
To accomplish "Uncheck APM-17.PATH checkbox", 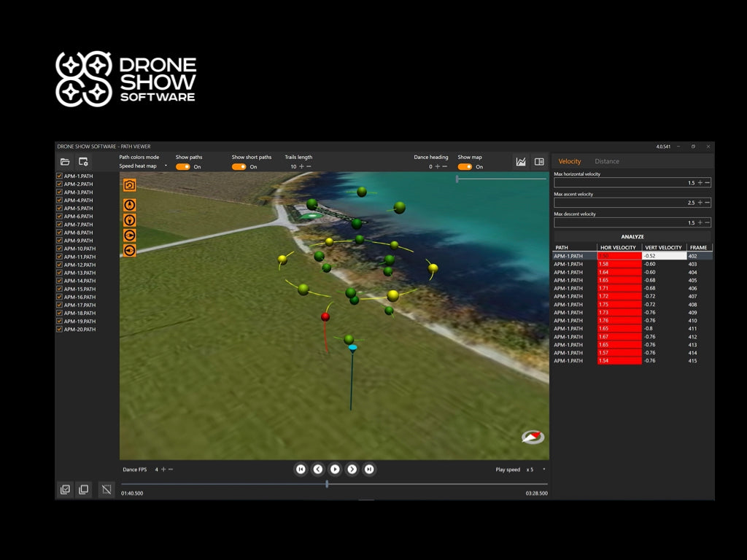I will pos(60,306).
